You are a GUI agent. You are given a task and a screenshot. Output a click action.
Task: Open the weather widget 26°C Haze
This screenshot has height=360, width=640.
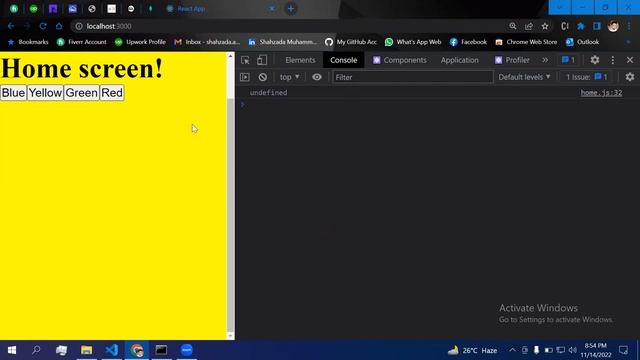pyautogui.click(x=473, y=350)
